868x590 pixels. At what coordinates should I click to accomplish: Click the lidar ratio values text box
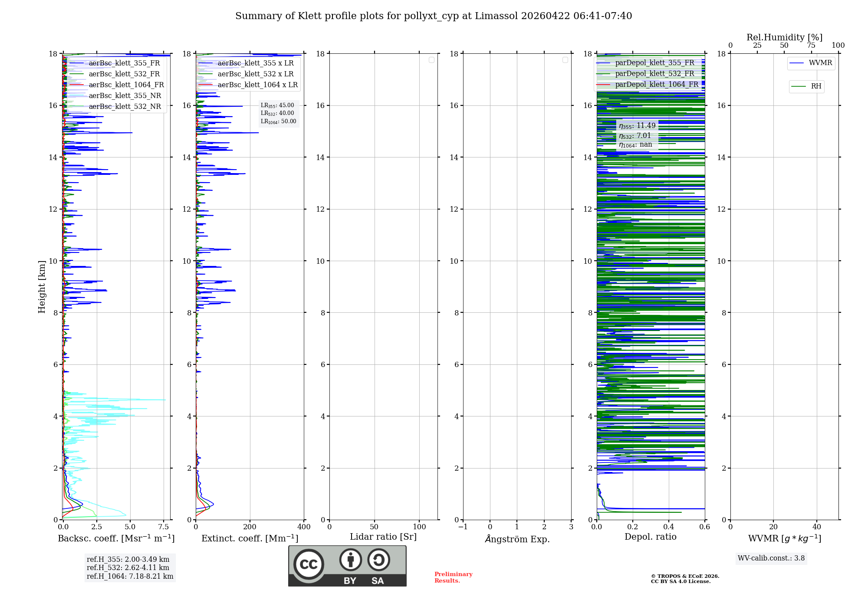(278, 113)
